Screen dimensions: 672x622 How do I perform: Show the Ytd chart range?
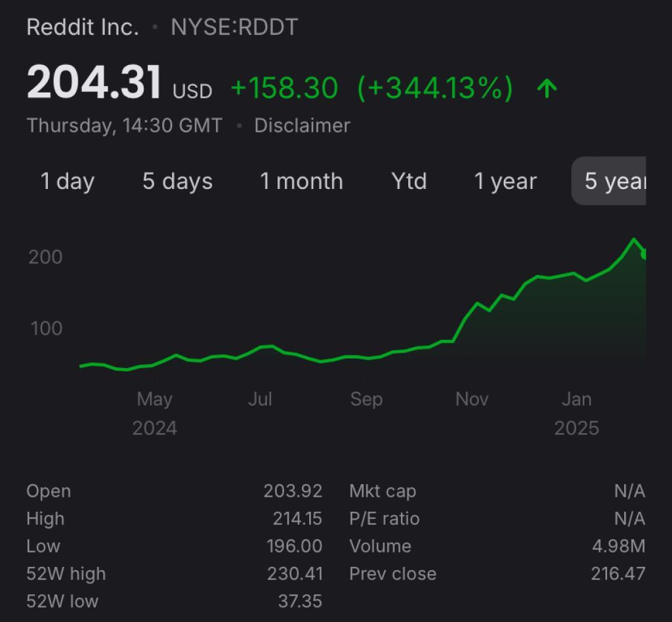point(409,181)
